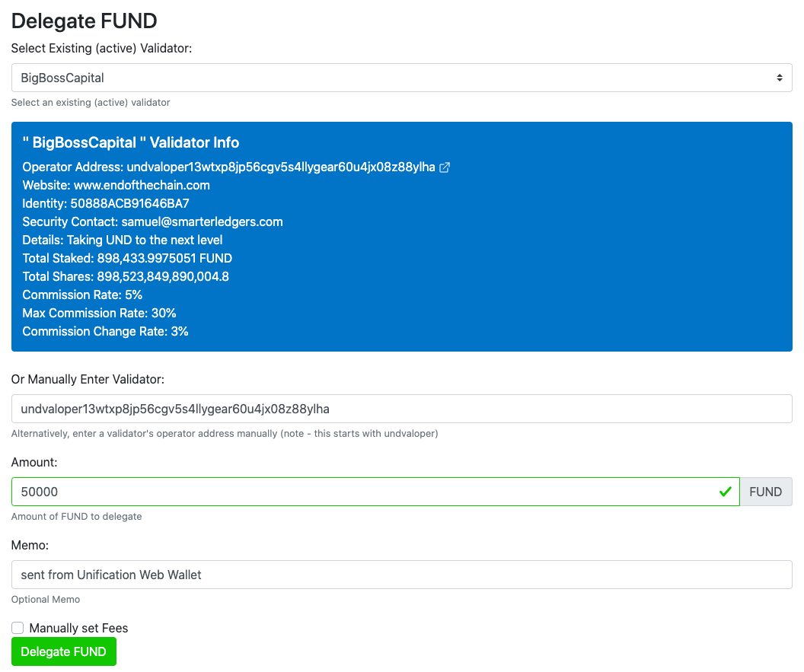This screenshot has width=804, height=672.
Task: Click the green checkmark in Amount field
Action: click(x=725, y=492)
